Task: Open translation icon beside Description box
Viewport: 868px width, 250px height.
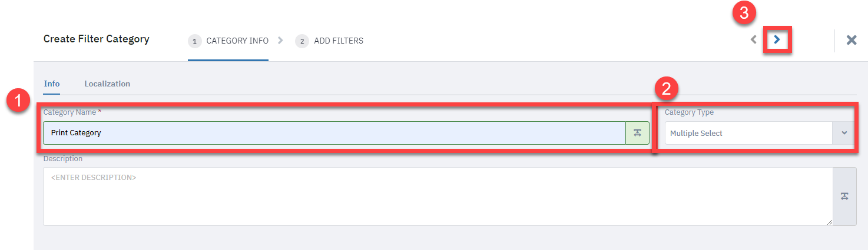Action: click(844, 196)
